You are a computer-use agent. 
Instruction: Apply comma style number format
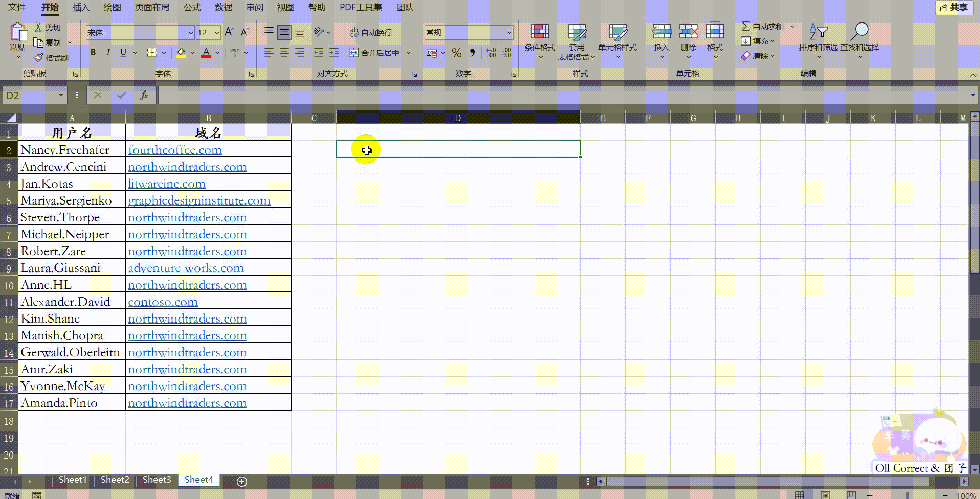[472, 53]
